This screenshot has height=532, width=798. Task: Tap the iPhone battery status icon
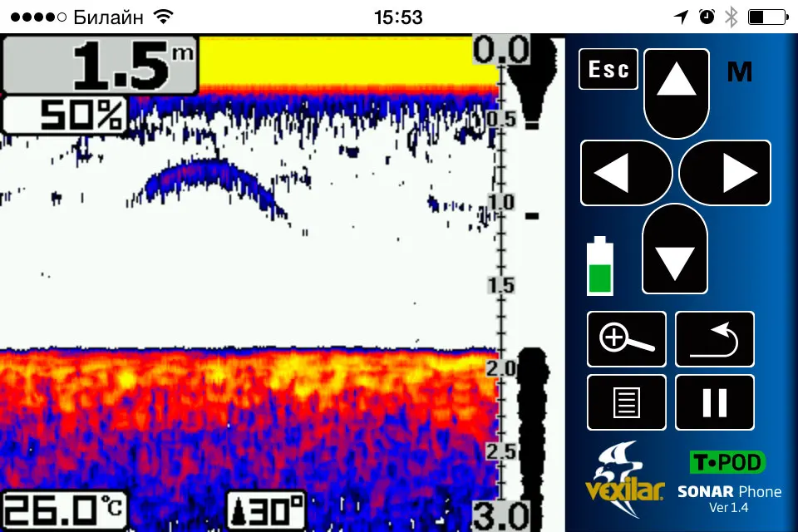[768, 17]
